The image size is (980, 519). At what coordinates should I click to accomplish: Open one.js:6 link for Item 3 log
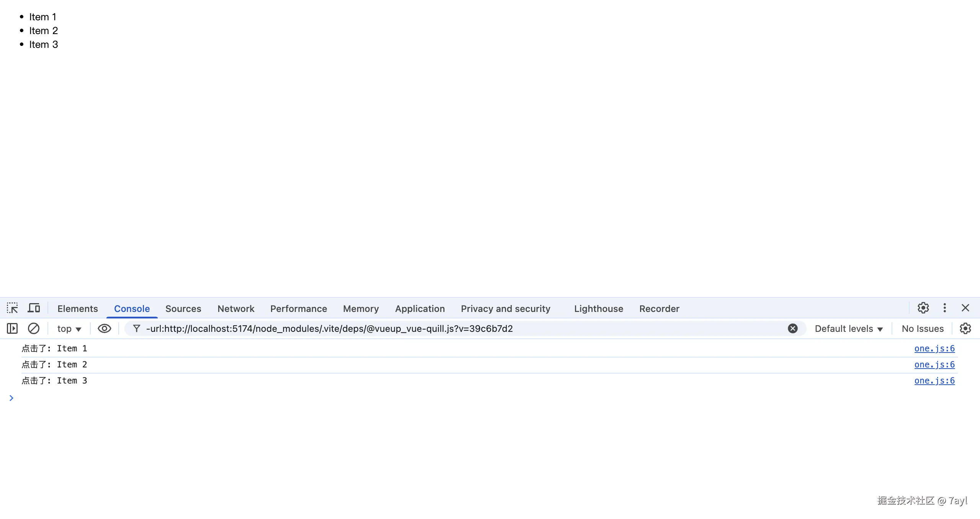[934, 380]
